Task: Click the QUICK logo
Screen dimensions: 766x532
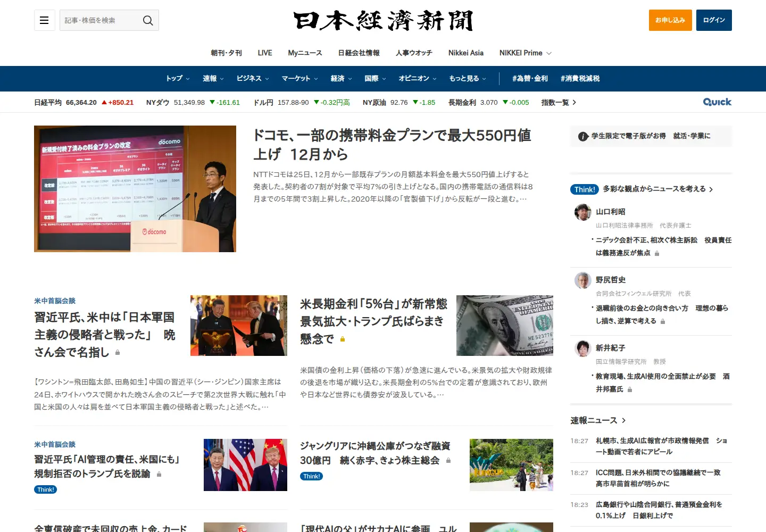Action: pyautogui.click(x=717, y=102)
